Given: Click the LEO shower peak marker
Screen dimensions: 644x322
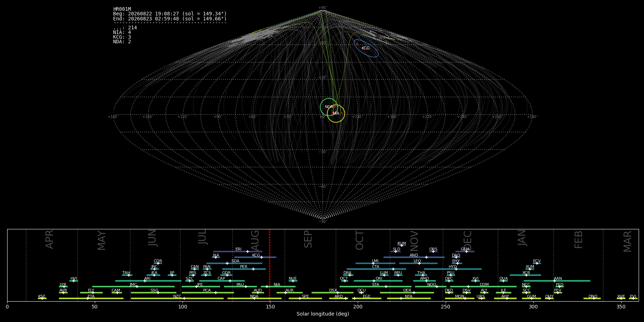Looking at the screenshot, I should [x=419, y=263].
